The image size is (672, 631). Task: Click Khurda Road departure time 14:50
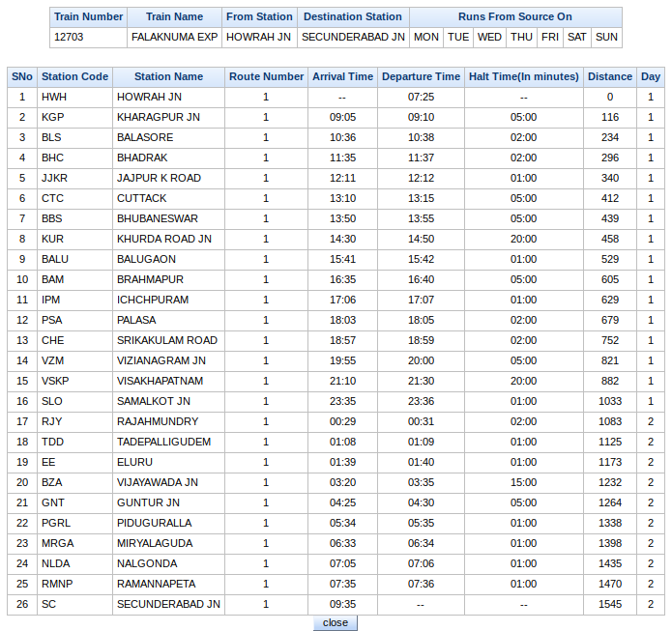tap(421, 239)
